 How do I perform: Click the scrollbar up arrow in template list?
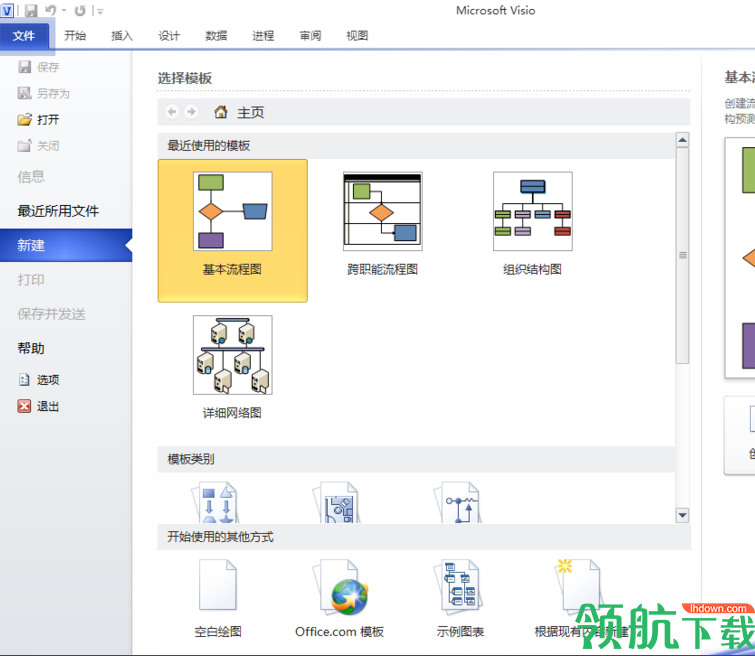682,140
